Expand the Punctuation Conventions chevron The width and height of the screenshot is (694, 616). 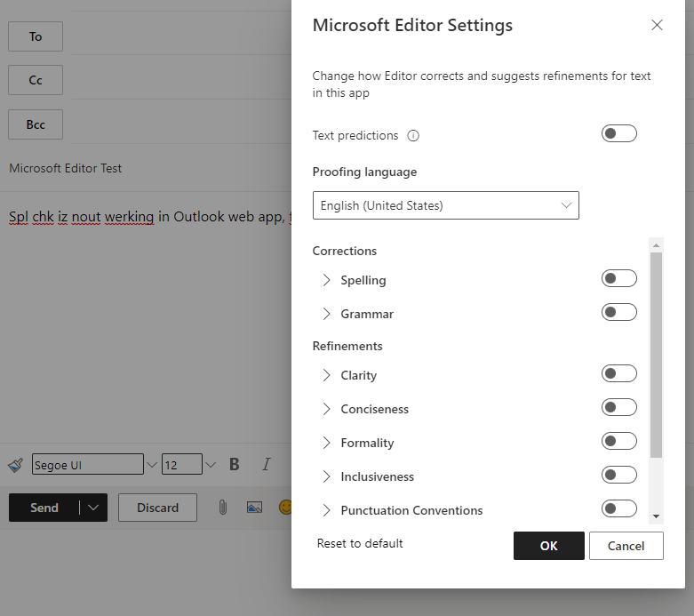[x=327, y=510]
